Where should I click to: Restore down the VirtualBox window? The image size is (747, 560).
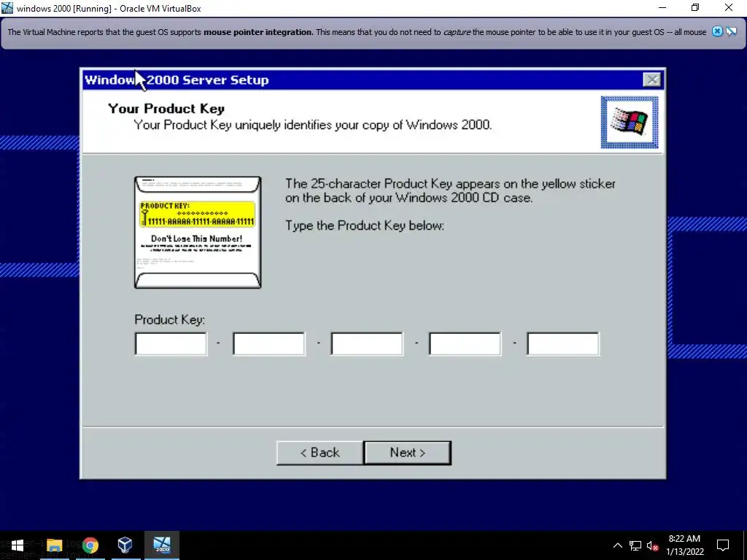[695, 8]
